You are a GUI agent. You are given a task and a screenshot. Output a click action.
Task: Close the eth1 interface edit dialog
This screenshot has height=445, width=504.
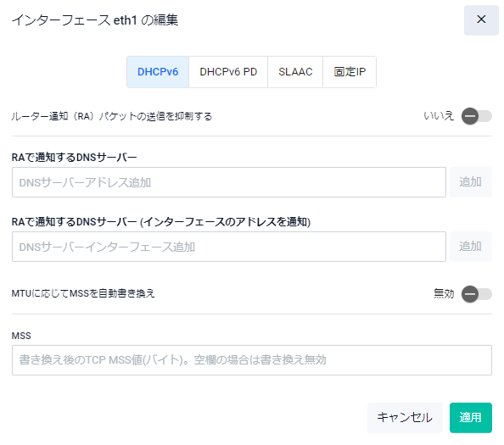[481, 19]
